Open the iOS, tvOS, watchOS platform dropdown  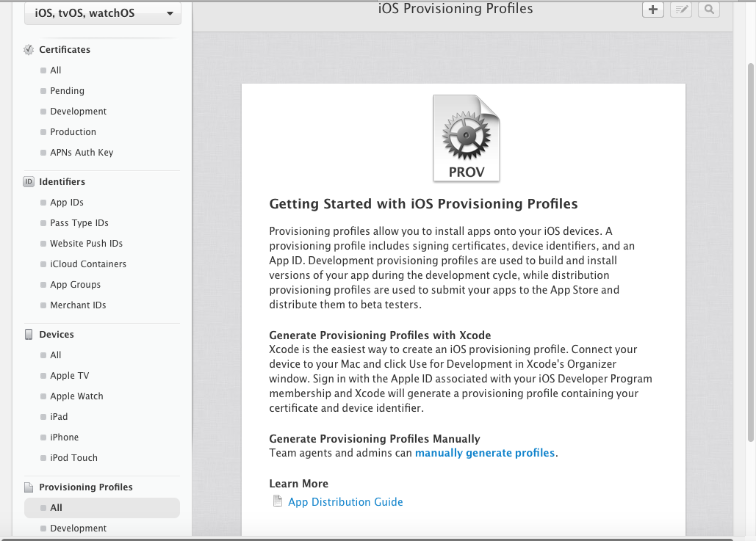pyautogui.click(x=103, y=13)
